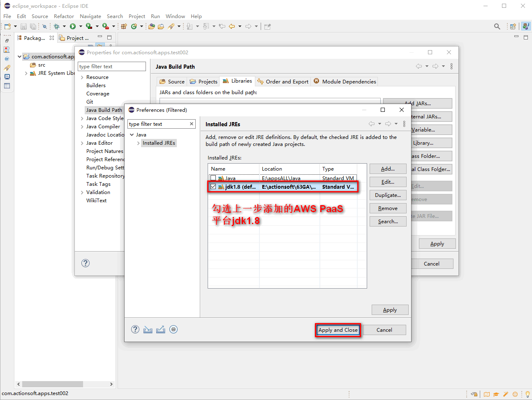This screenshot has width=532, height=400.
Task: Click the Preferences filter text field
Action: point(158,124)
